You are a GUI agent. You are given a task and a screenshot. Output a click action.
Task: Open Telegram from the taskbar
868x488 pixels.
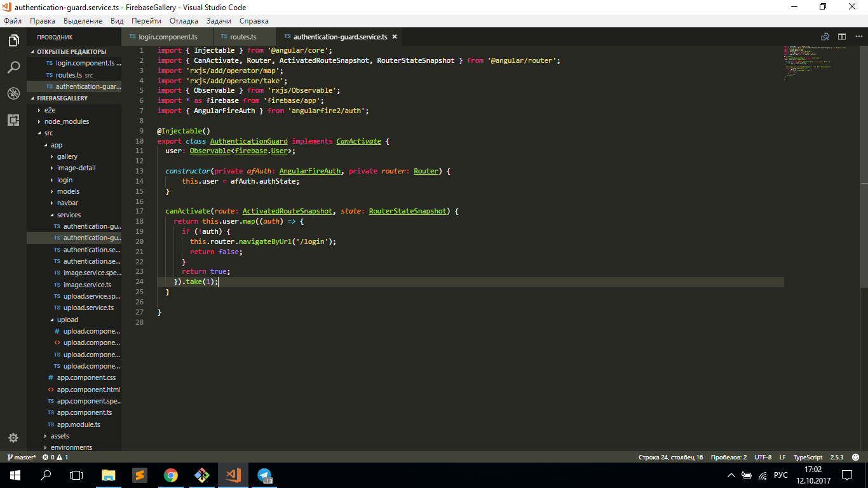coord(264,475)
